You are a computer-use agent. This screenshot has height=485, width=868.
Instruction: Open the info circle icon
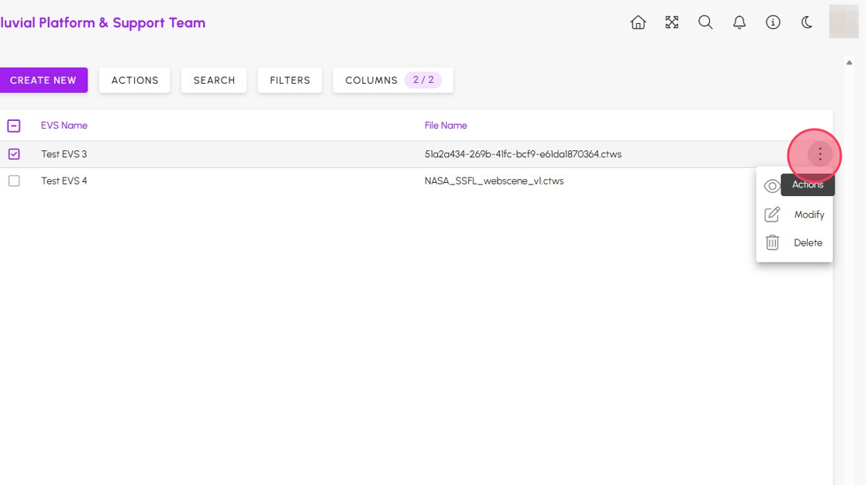pyautogui.click(x=773, y=22)
